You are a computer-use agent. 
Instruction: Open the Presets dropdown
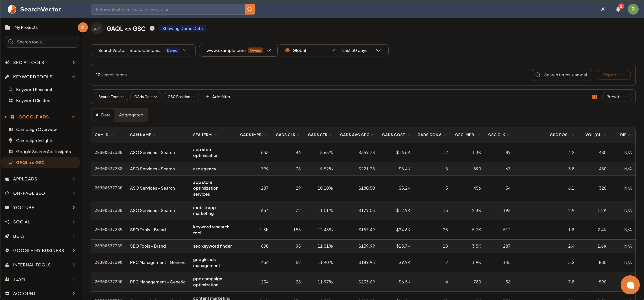(617, 96)
